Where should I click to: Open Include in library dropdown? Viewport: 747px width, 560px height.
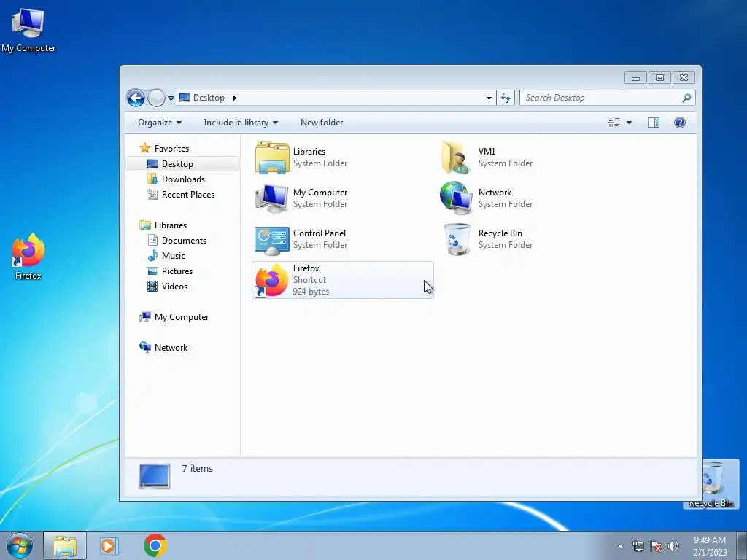(241, 122)
